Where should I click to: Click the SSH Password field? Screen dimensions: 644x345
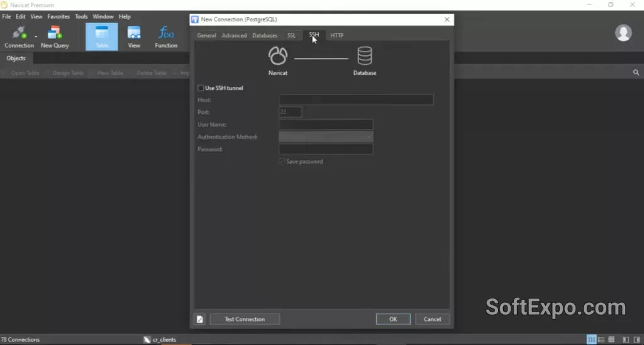326,149
